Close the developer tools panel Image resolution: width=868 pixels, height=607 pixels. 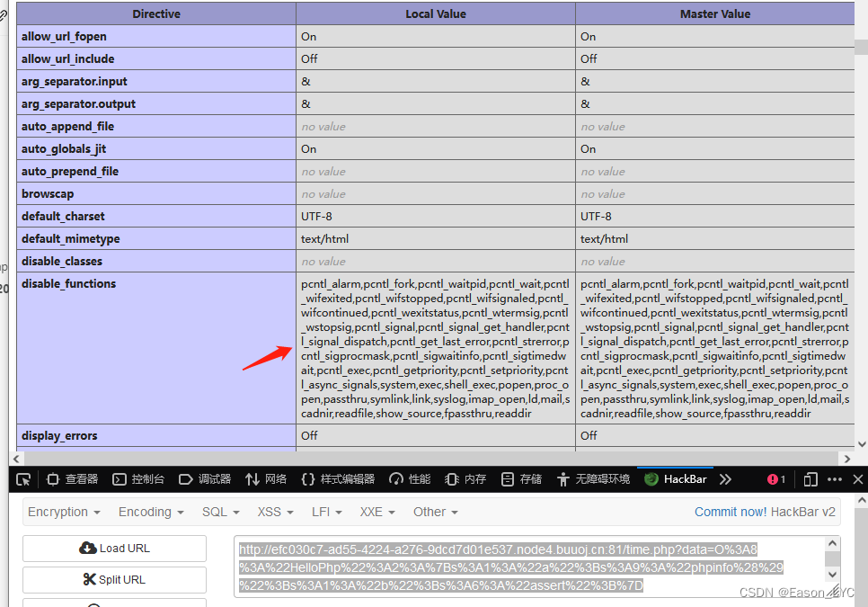point(858,479)
